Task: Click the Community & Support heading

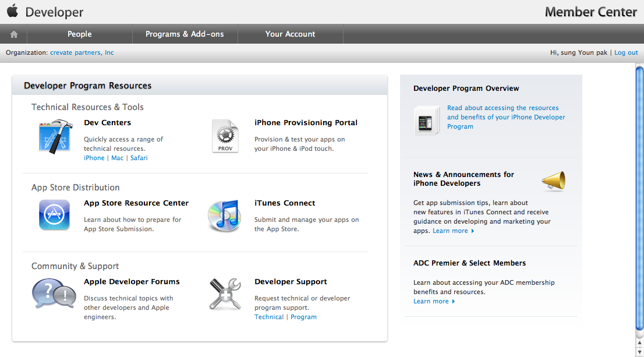Action: 75,266
